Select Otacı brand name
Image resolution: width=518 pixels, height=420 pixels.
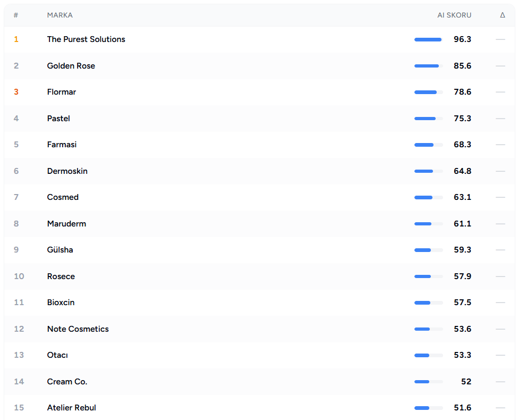[57, 355]
